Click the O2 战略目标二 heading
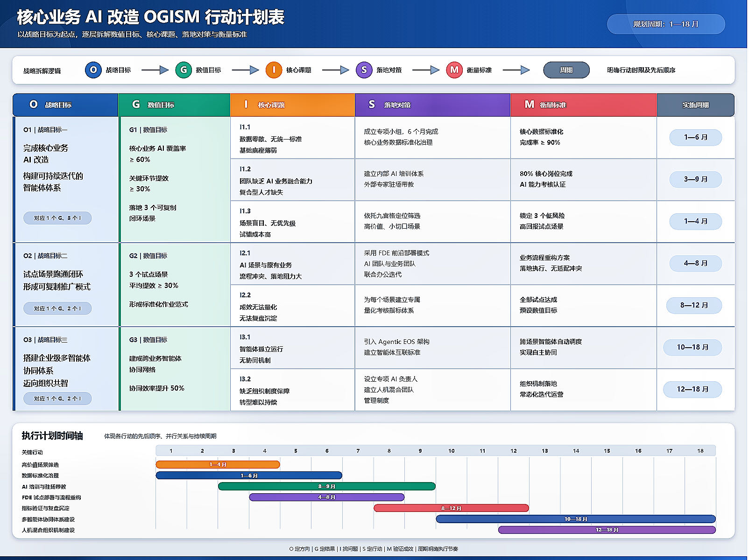This screenshot has height=560, width=749. pos(45,256)
